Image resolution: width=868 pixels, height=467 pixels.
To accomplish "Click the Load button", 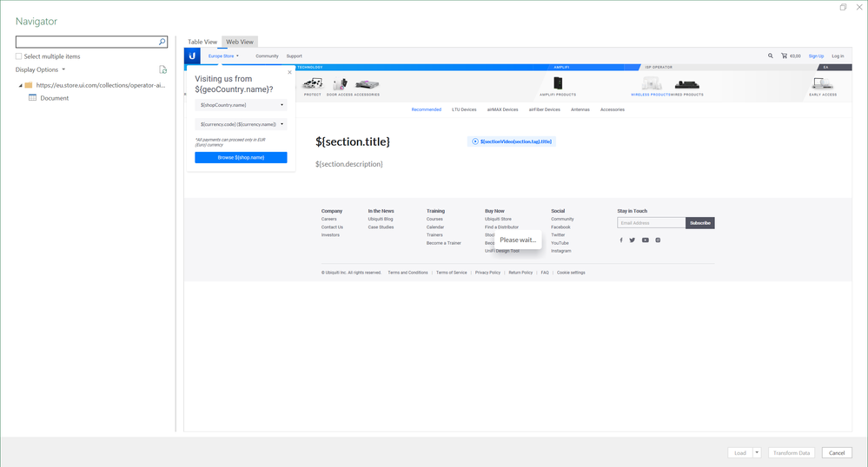I will pos(740,452).
